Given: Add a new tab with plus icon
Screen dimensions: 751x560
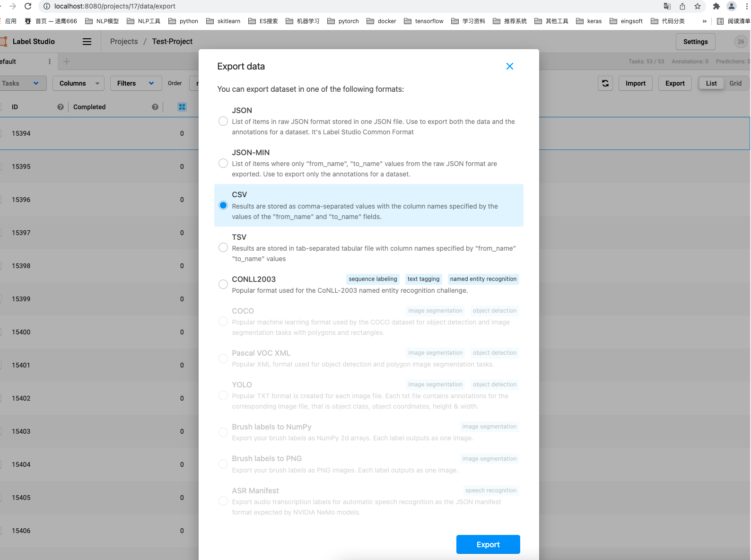Looking at the screenshot, I should [67, 61].
